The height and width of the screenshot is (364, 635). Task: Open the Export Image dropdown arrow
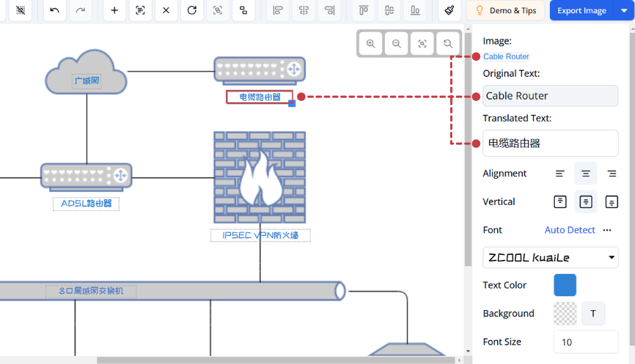pyautogui.click(x=624, y=11)
